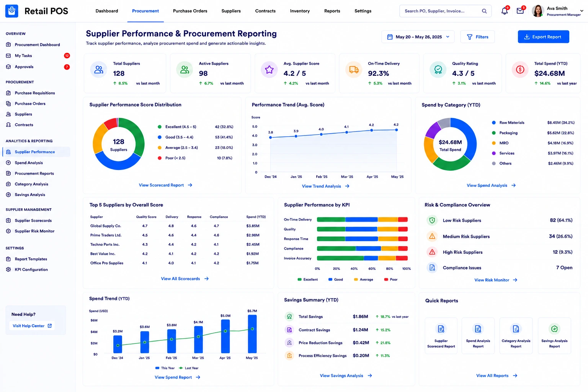The image size is (588, 392).
Task: Open the Savings Analysis Report icon
Action: click(554, 329)
